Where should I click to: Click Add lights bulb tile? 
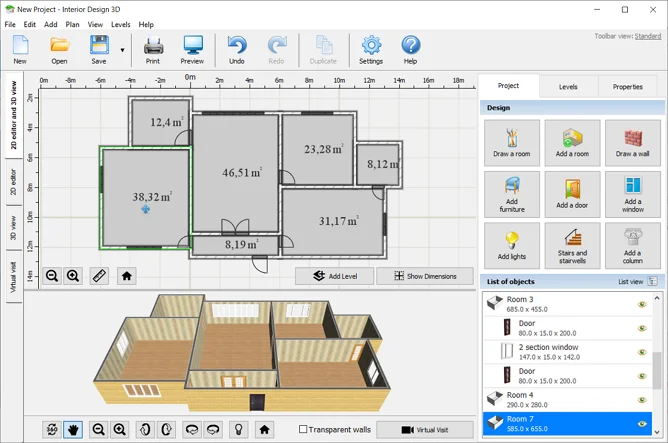click(512, 246)
